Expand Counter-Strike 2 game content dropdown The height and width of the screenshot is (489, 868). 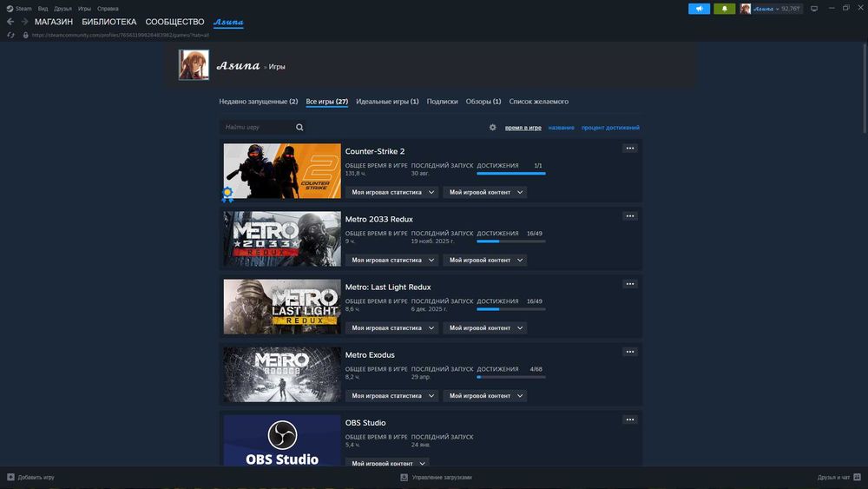pyautogui.click(x=485, y=192)
